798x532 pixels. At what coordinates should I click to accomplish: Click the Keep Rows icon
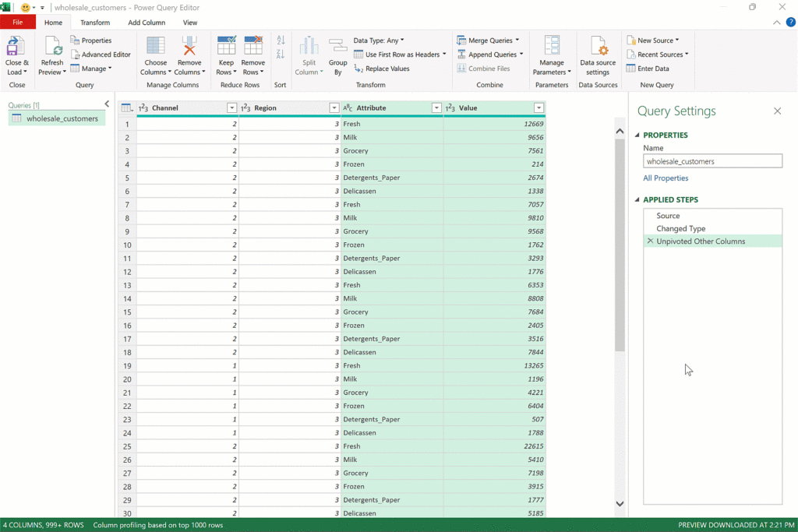click(226, 47)
